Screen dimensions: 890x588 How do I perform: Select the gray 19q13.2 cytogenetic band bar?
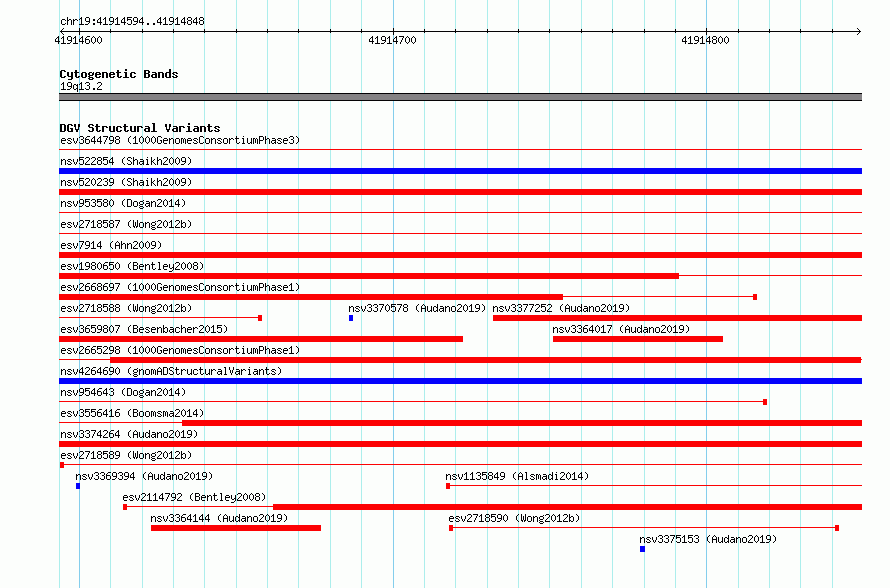pos(460,97)
